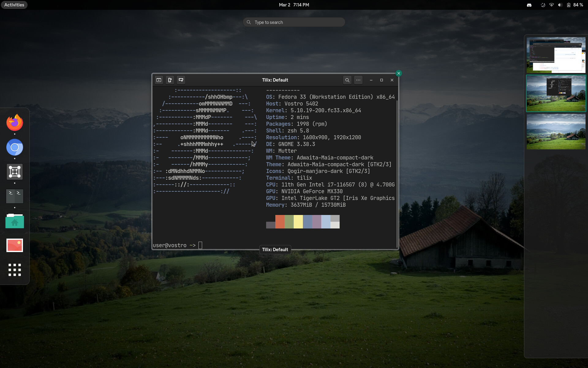The height and width of the screenshot is (368, 588).
Task: Click the 'Host: Vostro 5402' line
Action: pos(292,104)
